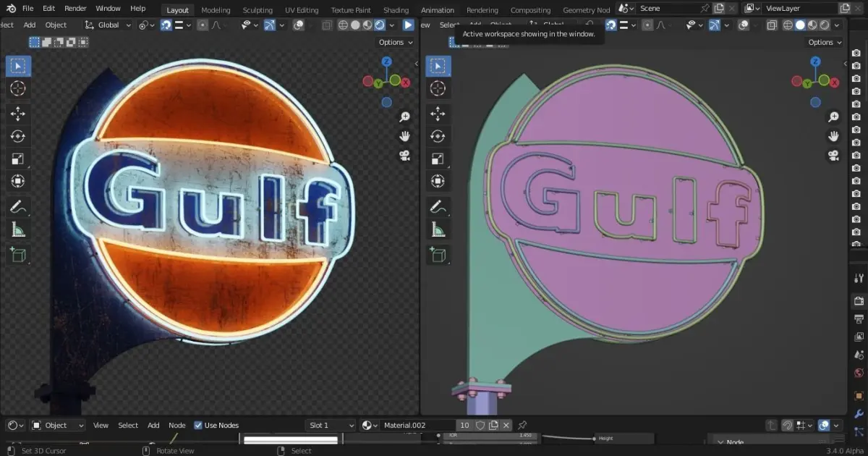Select the Annotate tool in left viewport

pos(18,207)
